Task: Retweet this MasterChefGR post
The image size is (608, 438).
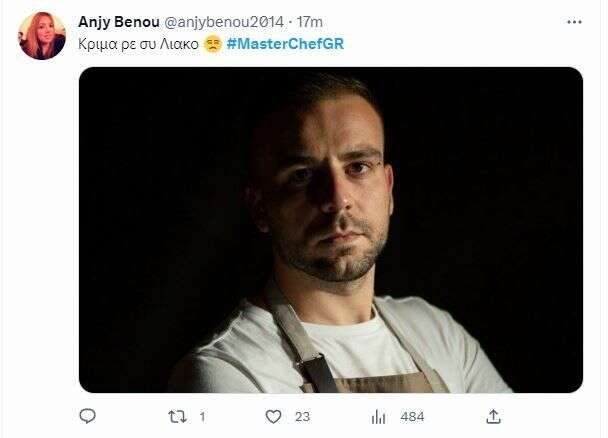Action: click(x=177, y=416)
